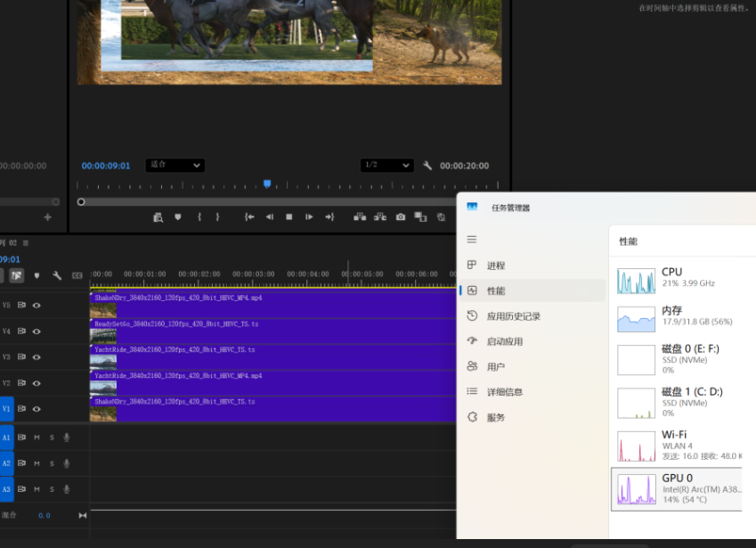Click the Step Back one frame button
Image resolution: width=756 pixels, height=548 pixels.
[x=270, y=217]
